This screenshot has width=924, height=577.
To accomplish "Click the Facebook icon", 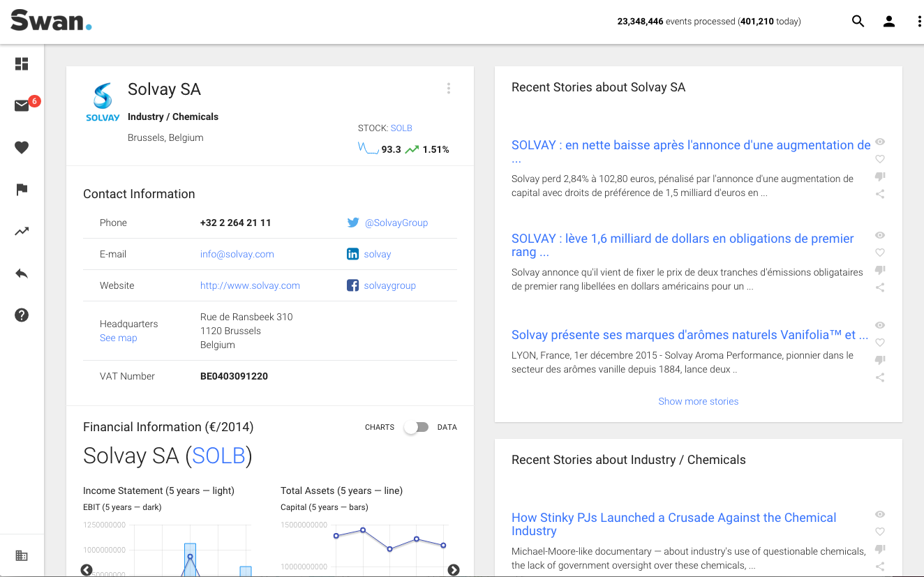I will point(353,285).
